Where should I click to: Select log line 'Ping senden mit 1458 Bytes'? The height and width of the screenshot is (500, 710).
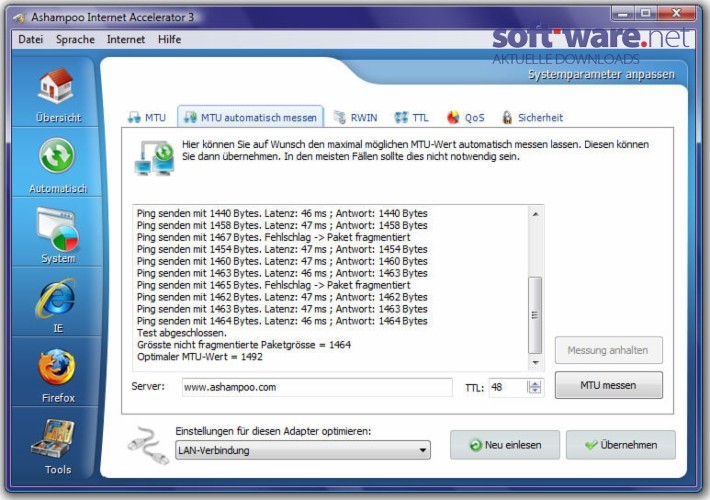[282, 225]
